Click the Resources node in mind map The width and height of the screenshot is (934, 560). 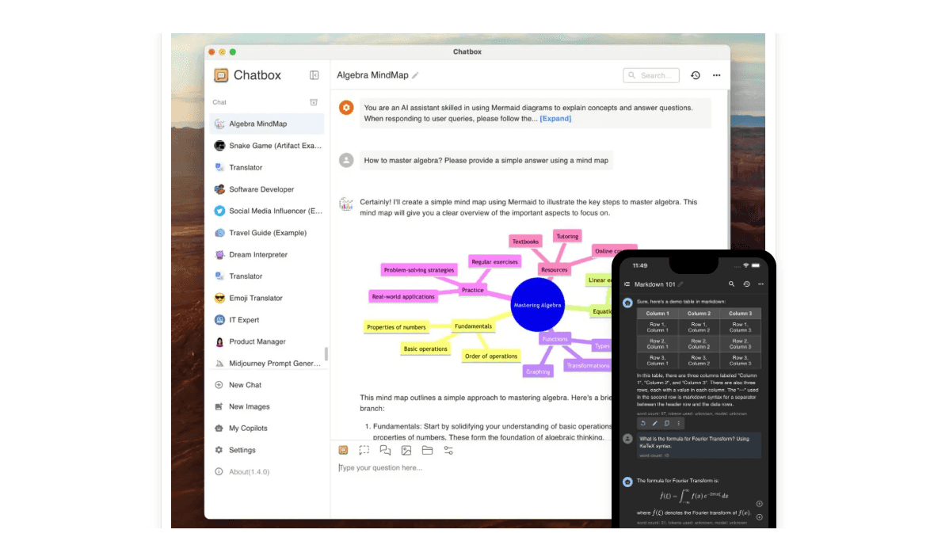pos(555,270)
